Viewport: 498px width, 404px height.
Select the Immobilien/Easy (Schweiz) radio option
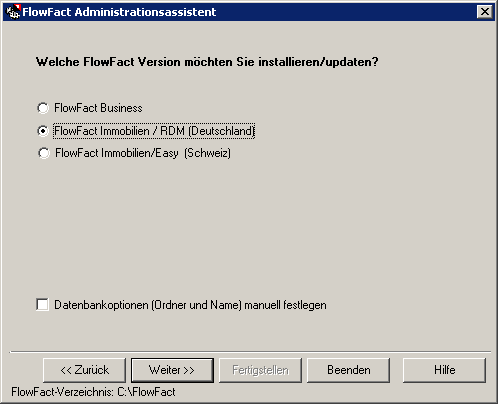pos(44,153)
